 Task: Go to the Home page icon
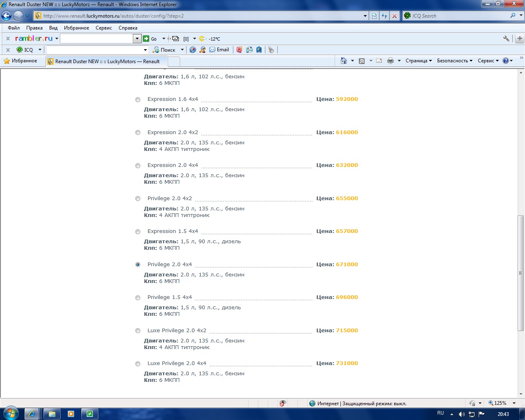(x=344, y=61)
